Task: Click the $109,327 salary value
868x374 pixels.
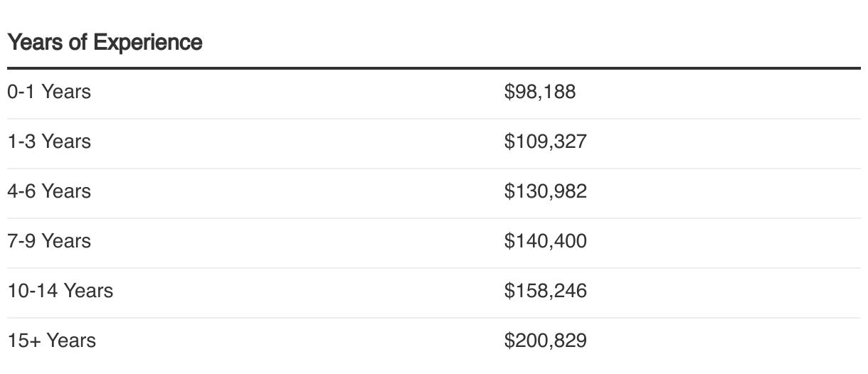Action: coord(545,141)
